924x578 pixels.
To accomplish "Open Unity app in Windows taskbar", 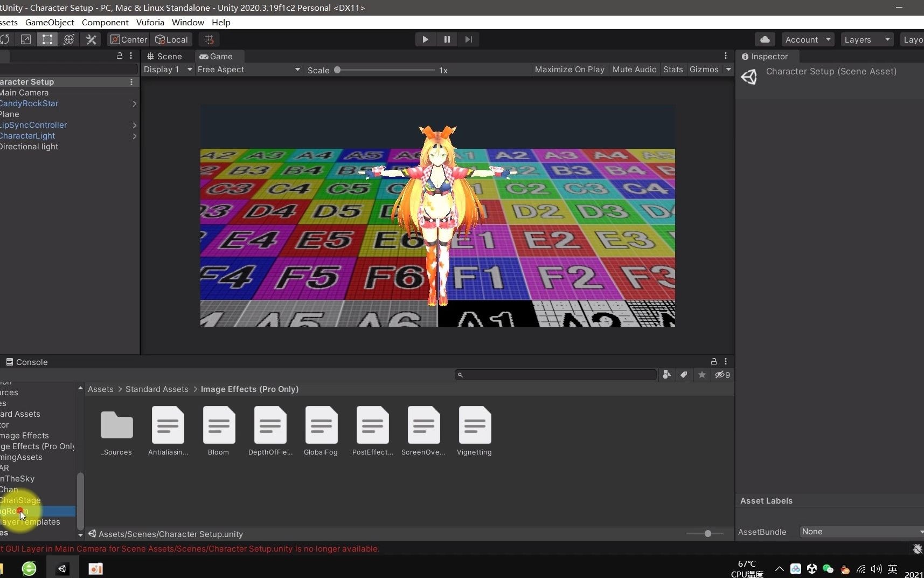I will (x=62, y=568).
